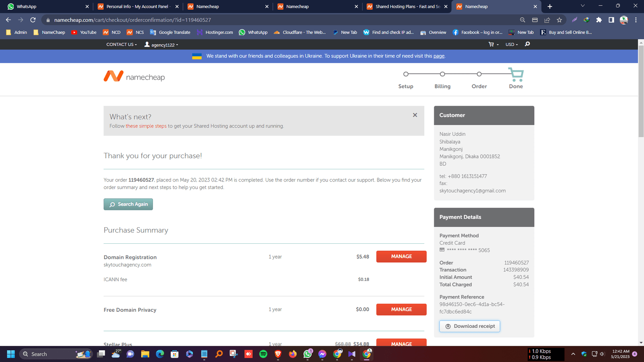The height and width of the screenshot is (362, 644).
Task: Open a new browser tab with plus icon
Action: (550, 6)
